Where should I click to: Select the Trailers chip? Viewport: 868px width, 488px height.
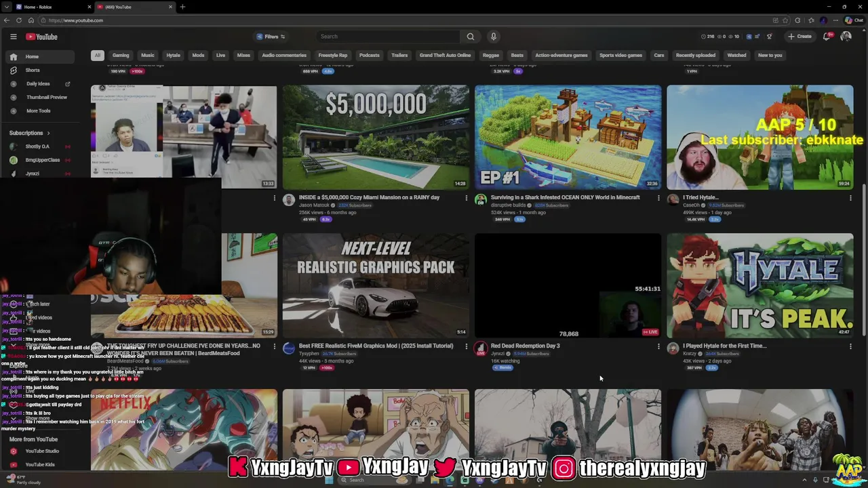tap(399, 56)
